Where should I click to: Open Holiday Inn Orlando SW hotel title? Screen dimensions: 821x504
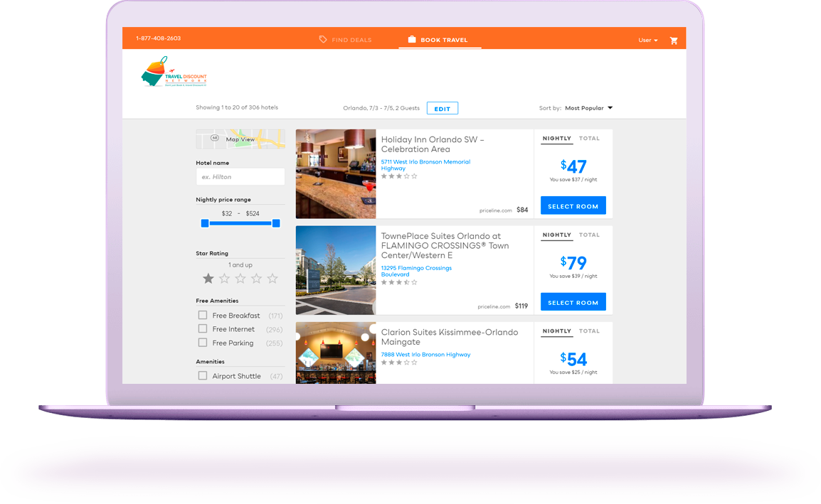tap(433, 144)
